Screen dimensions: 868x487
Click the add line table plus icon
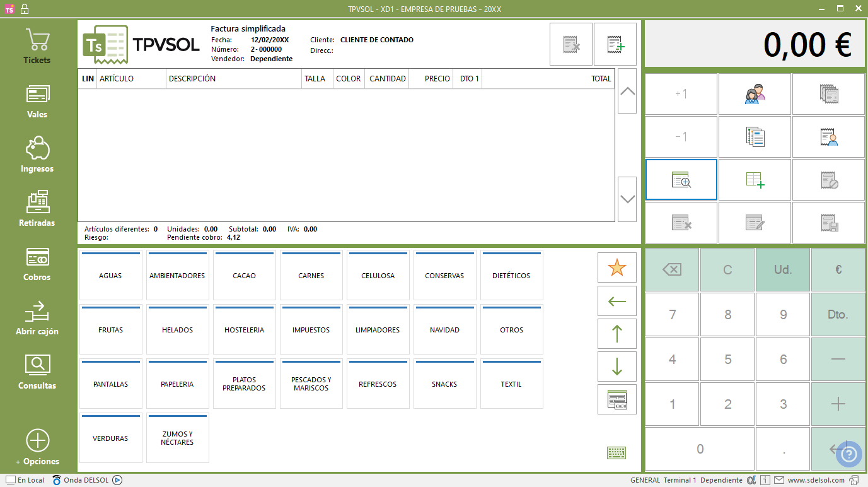click(755, 180)
